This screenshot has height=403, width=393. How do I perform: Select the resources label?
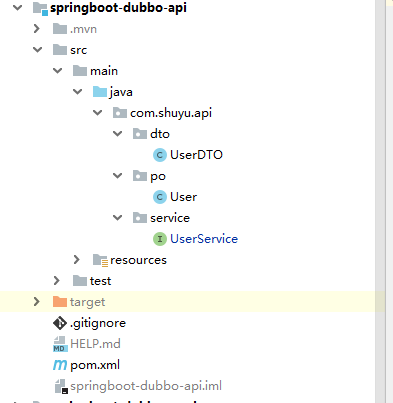pyautogui.click(x=138, y=260)
